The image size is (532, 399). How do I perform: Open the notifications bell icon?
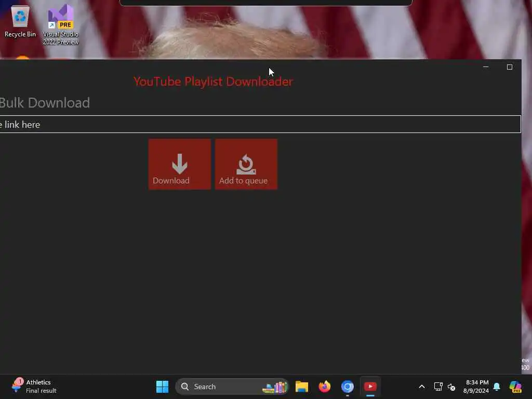pos(497,387)
